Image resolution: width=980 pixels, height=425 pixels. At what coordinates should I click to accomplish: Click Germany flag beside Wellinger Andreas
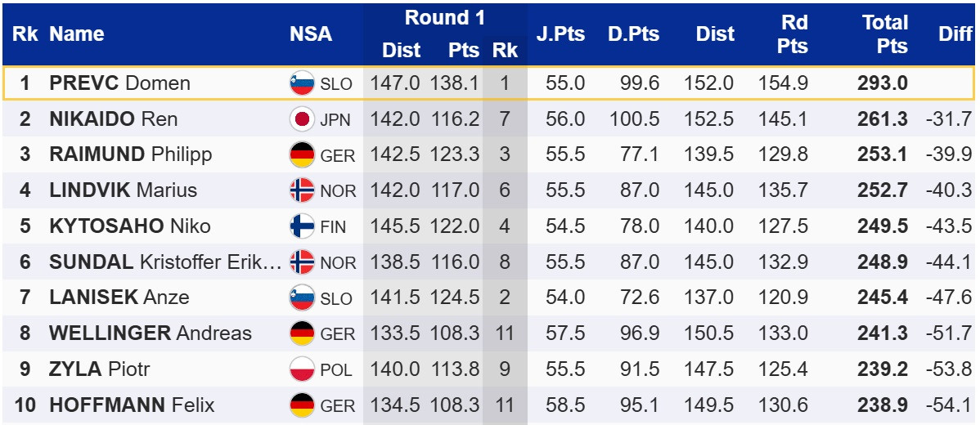pos(302,333)
